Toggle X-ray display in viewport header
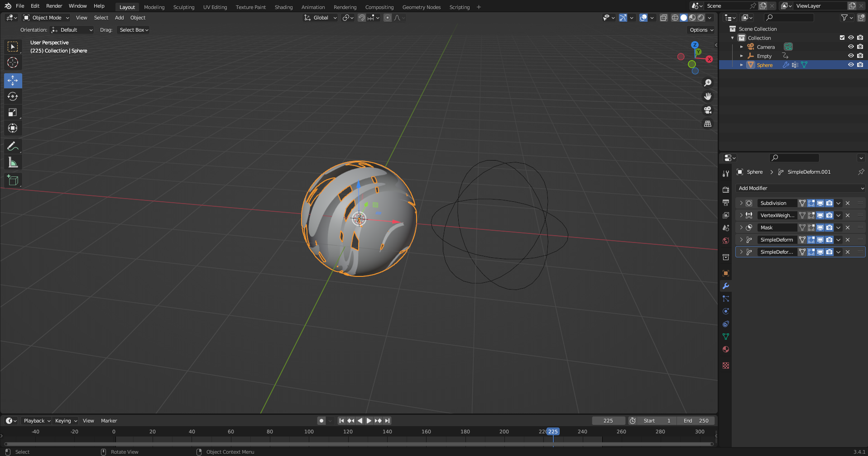 point(664,18)
